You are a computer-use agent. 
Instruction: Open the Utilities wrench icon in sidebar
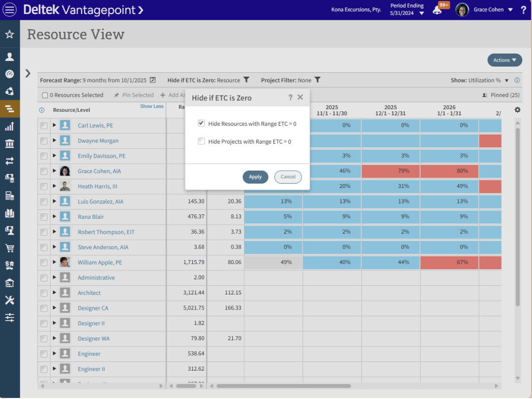(x=10, y=300)
